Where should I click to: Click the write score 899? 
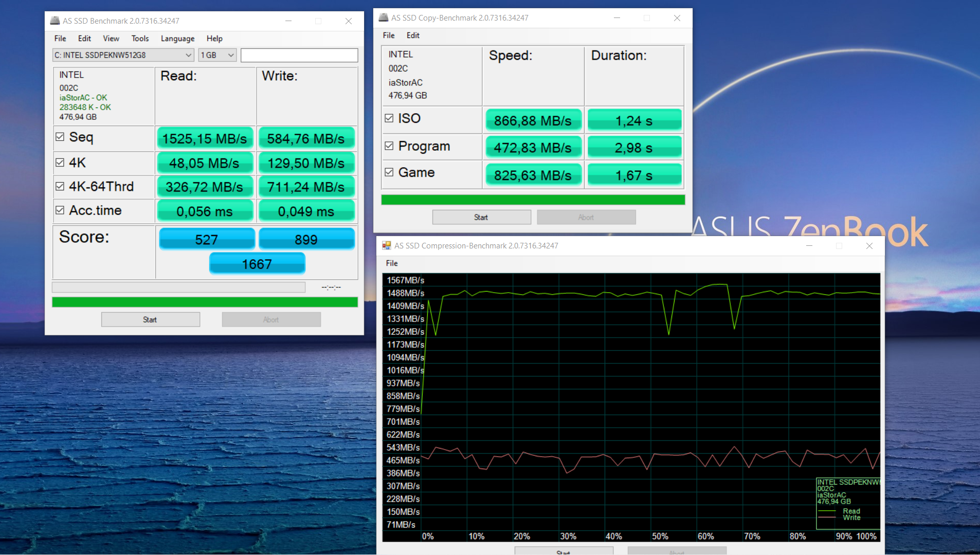click(x=306, y=239)
